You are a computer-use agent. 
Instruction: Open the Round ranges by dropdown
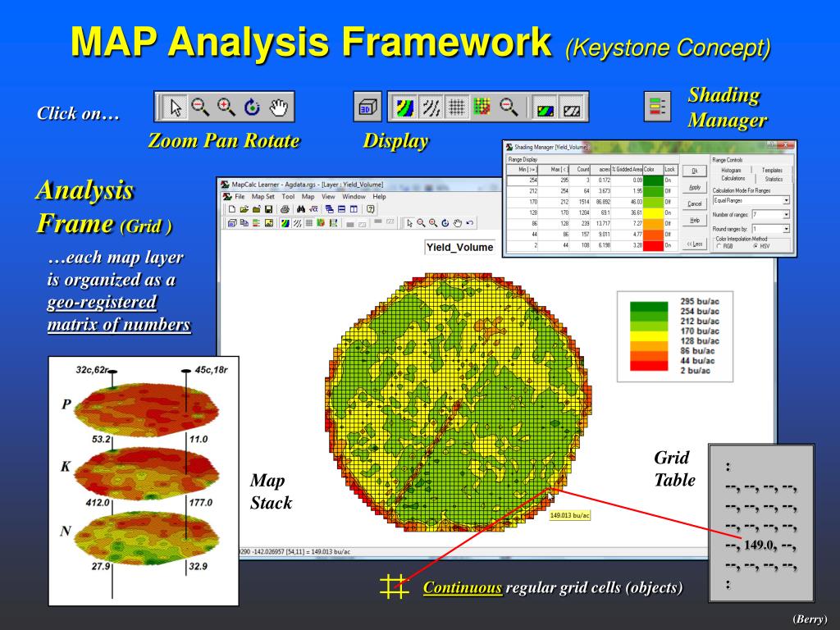click(x=787, y=229)
